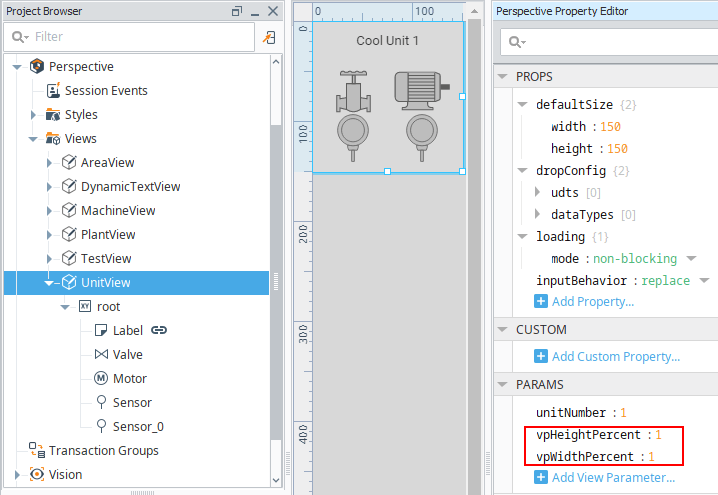The width and height of the screenshot is (718, 495).
Task: Click Add View Parameter link
Action: (x=613, y=478)
